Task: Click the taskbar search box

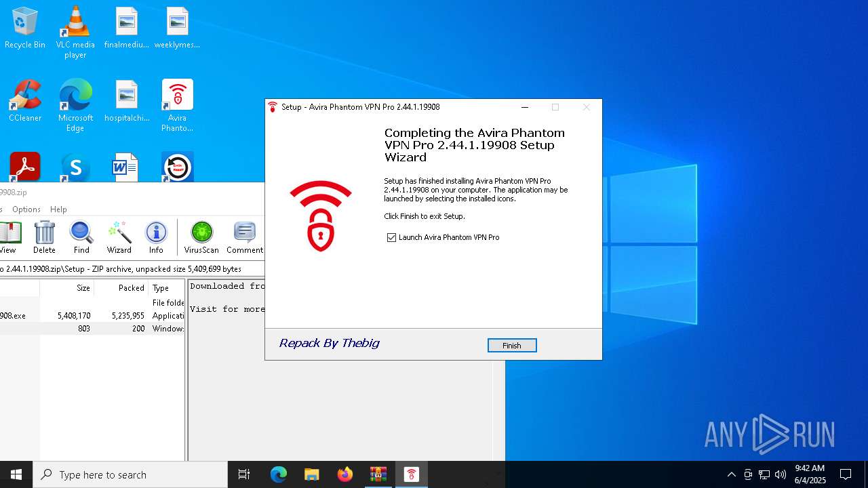Action: point(130,474)
